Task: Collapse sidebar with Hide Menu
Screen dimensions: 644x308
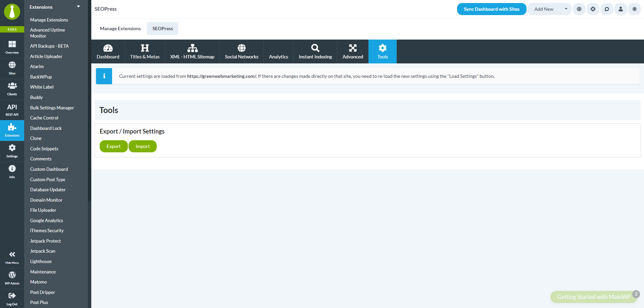Action: [12, 258]
